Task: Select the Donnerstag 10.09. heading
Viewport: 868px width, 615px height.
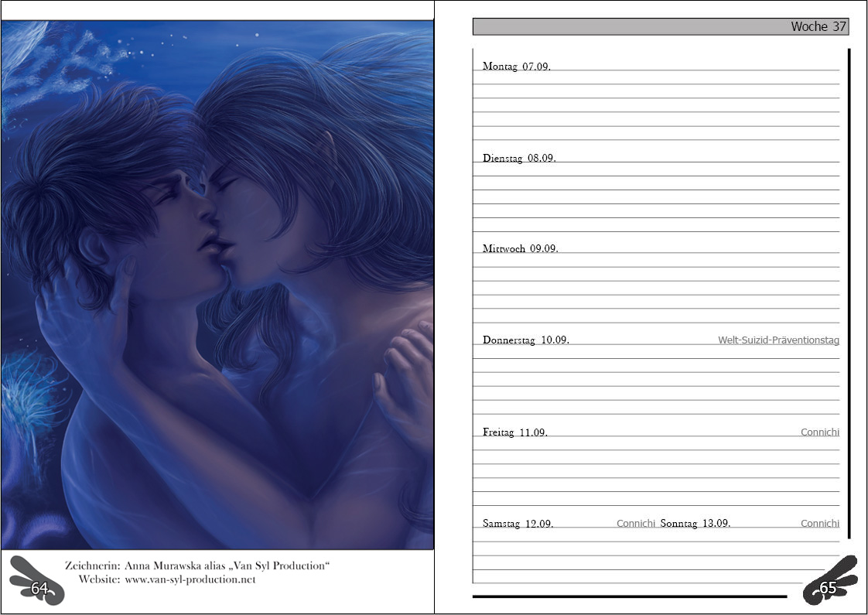Action: (x=526, y=340)
